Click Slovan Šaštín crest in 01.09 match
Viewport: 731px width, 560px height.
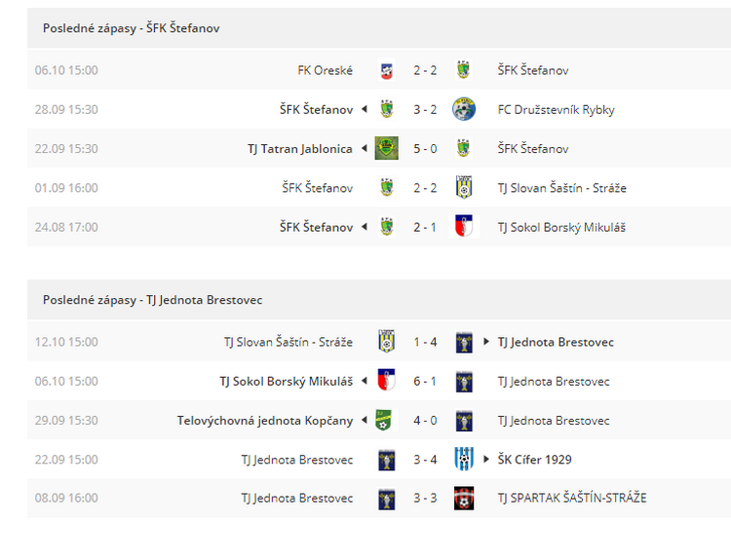coord(464,188)
